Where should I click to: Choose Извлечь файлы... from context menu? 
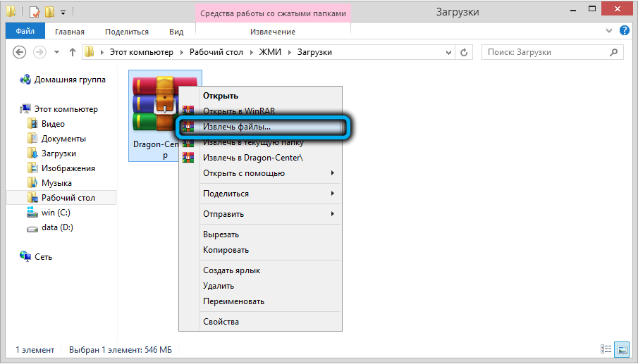(x=236, y=127)
